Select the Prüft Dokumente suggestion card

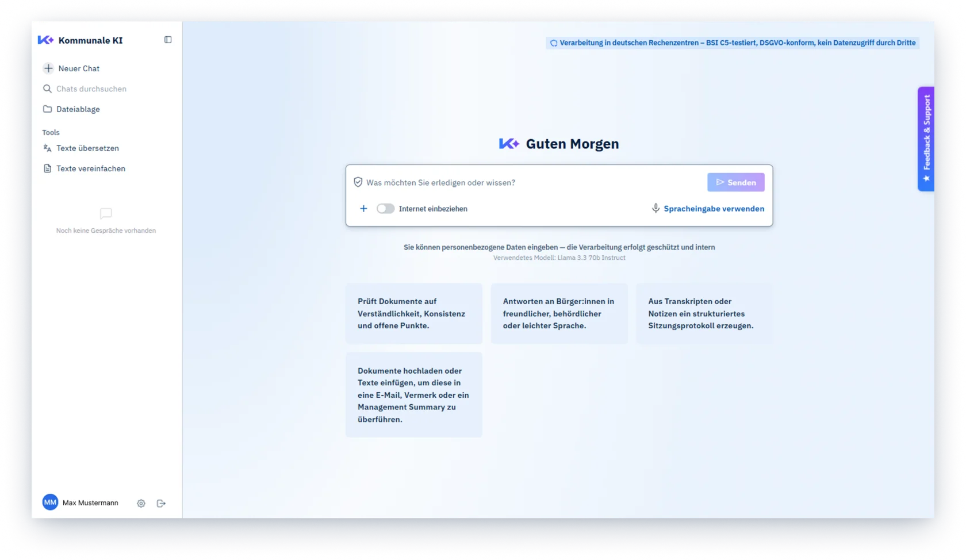[414, 313]
